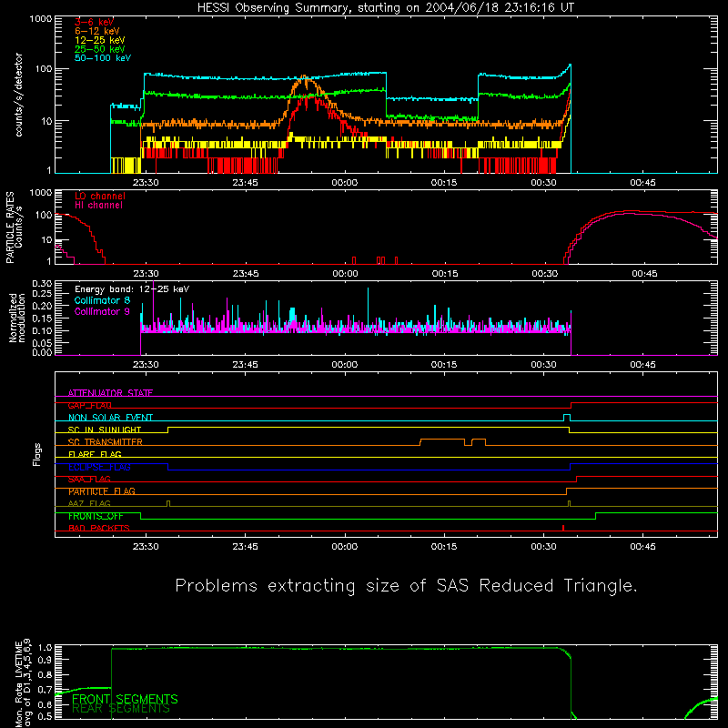728x728 pixels.
Task: Select the yellow '12-25 keV' count-rate legend entry
Action: pyautogui.click(x=100, y=40)
